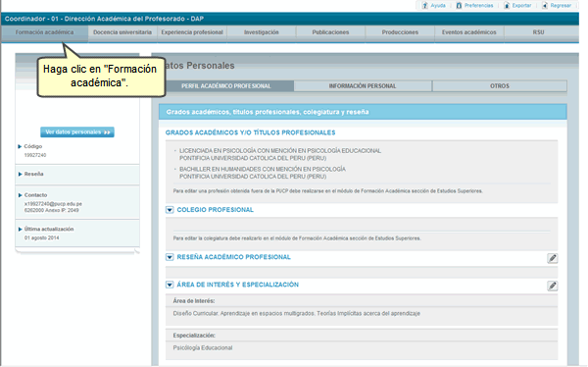Select the Publicaciones tab

point(330,32)
